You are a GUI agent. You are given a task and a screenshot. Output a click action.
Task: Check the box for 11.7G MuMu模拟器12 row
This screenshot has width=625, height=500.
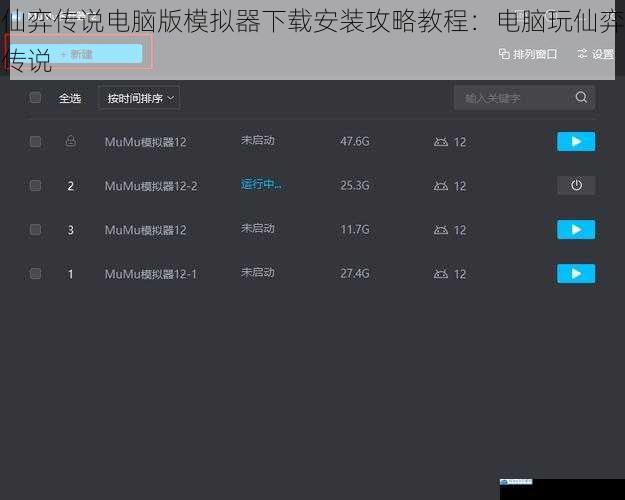tap(35, 229)
